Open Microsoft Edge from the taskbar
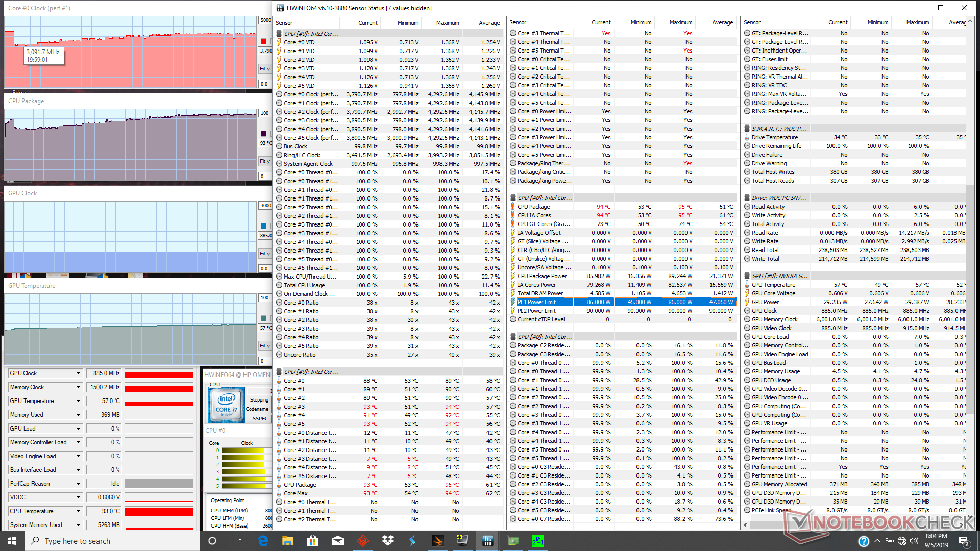Image resolution: width=980 pixels, height=551 pixels. click(x=263, y=541)
